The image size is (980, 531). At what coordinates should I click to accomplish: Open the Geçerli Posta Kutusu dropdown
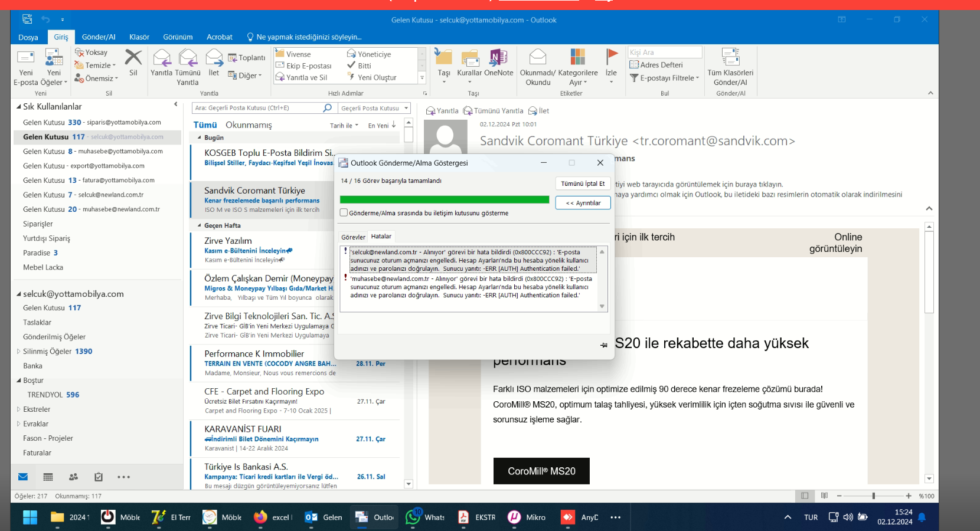[x=406, y=108]
